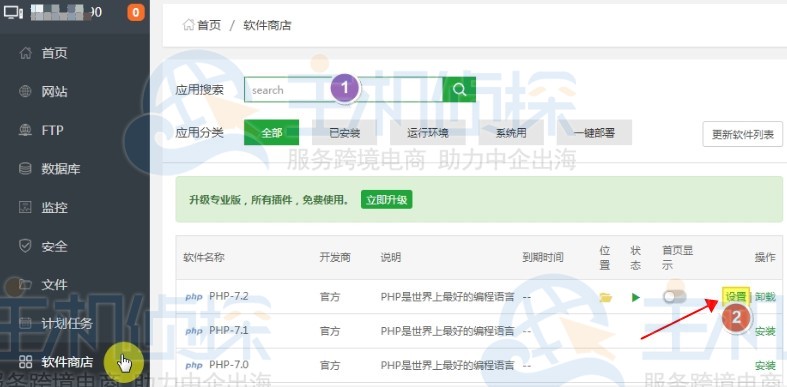Open 安全 in the sidebar
This screenshot has height=387, width=787.
54,246
